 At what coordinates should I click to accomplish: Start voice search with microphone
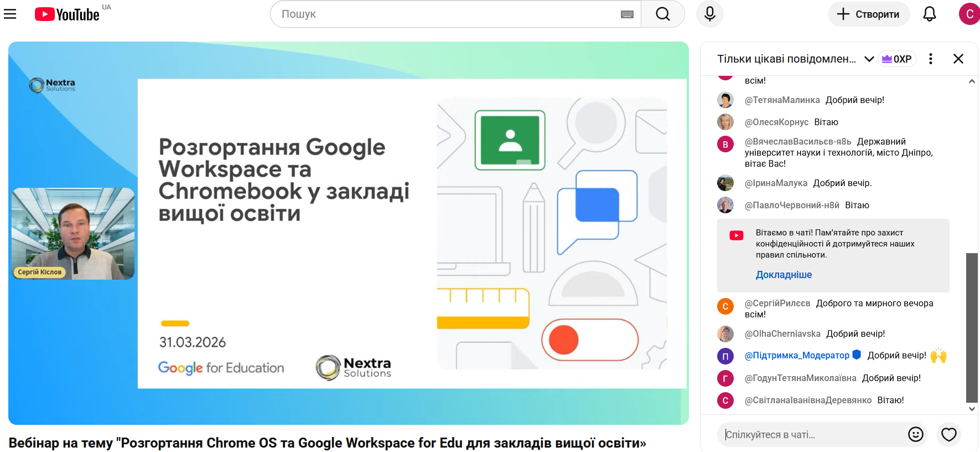click(x=710, y=14)
